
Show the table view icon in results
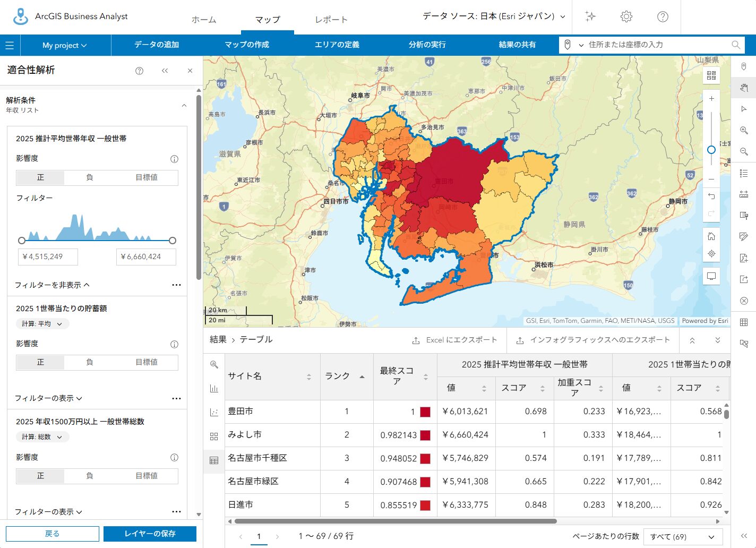coord(214,460)
